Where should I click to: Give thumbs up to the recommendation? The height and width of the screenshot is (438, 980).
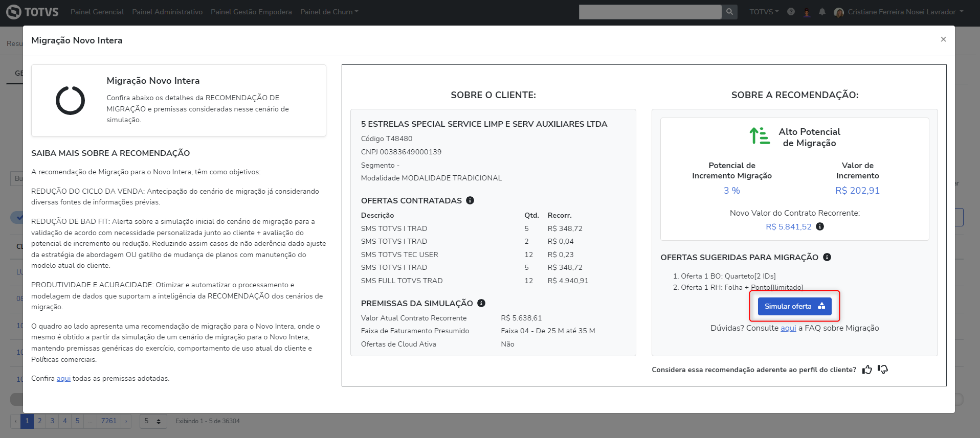[867, 370]
